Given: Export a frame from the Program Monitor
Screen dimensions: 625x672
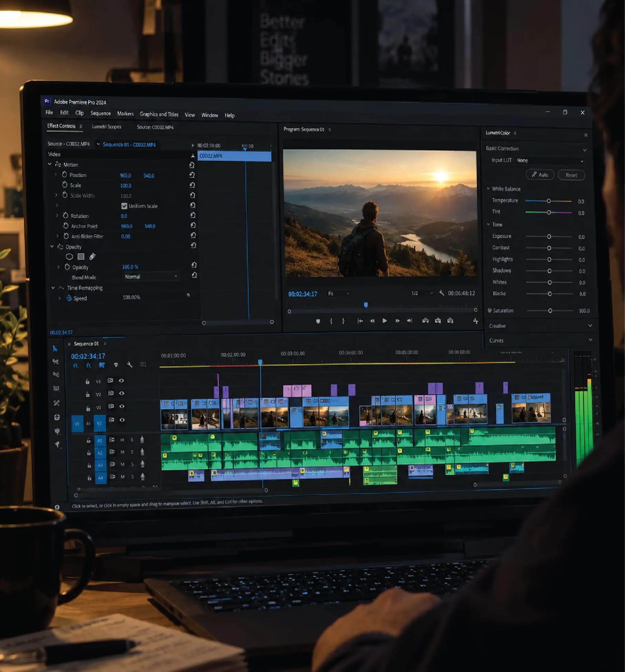Looking at the screenshot, I should coord(450,321).
